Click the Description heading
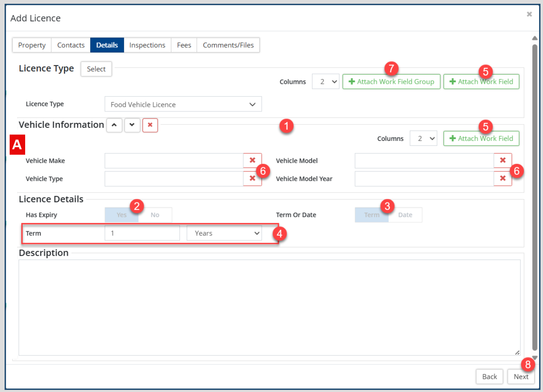Image resolution: width=543 pixels, height=392 pixels. click(44, 253)
